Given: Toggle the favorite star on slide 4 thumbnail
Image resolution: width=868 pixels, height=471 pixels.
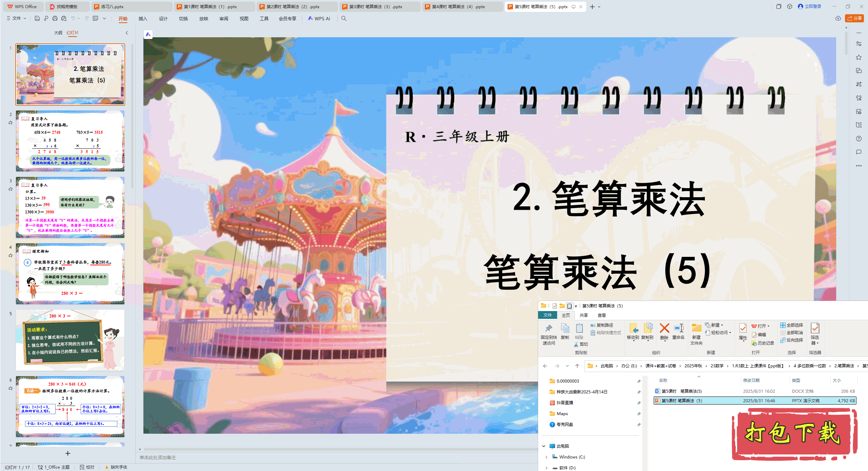Looking at the screenshot, I should tap(11, 256).
